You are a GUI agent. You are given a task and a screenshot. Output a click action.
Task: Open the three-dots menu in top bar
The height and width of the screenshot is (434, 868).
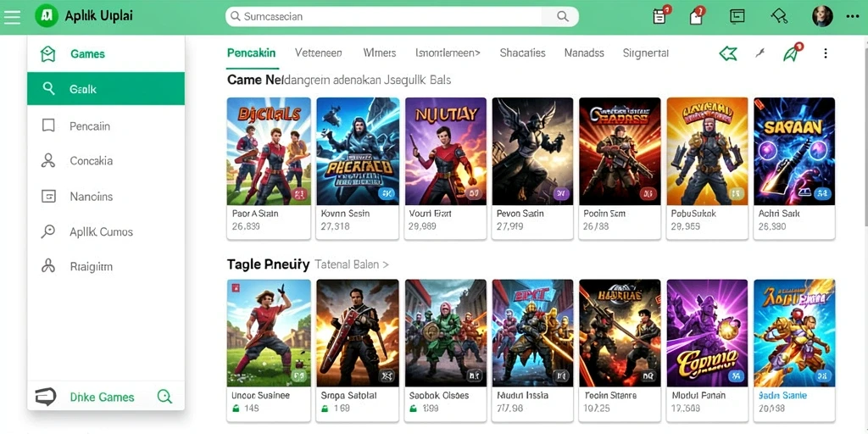pos(853,17)
